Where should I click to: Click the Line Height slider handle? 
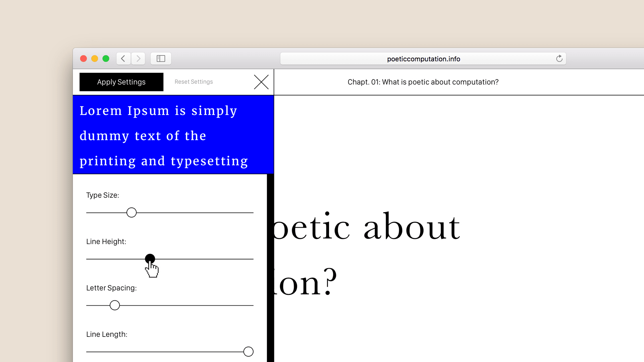(x=150, y=259)
